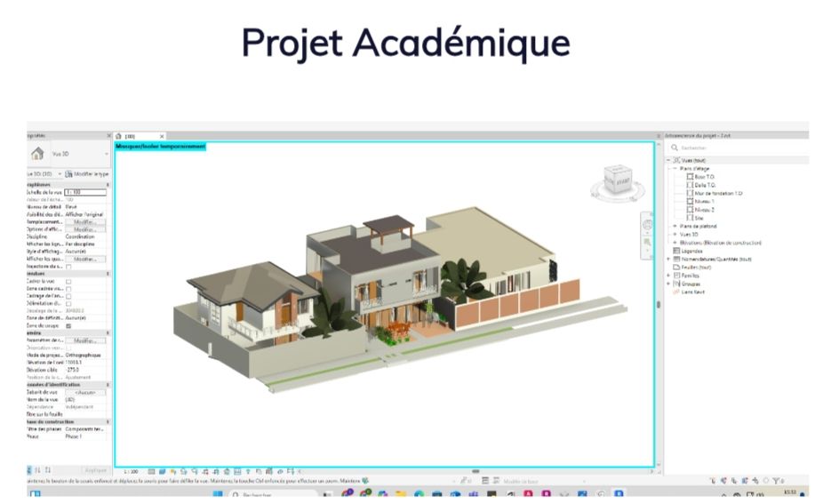The image size is (839, 504).
Task: Open the Detail Level control on view bar
Action: point(151,472)
